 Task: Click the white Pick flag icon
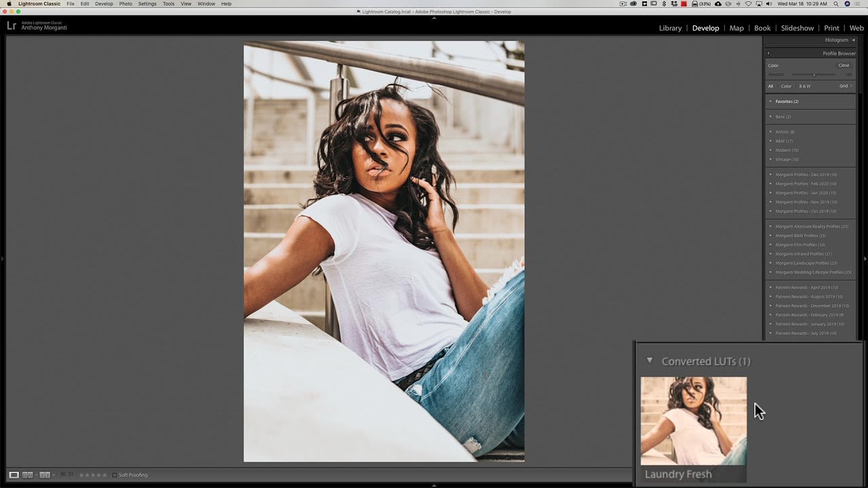click(x=62, y=474)
